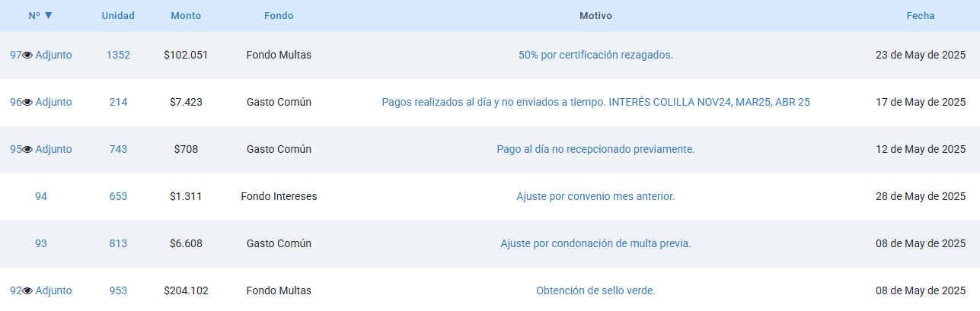Screen dimensions: 980x311
Task: Open unit 1352 link
Action: [118, 56]
